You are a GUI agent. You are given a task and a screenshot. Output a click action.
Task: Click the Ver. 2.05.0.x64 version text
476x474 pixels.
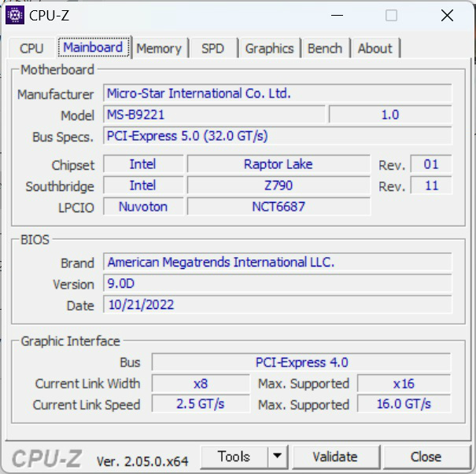pos(142,461)
